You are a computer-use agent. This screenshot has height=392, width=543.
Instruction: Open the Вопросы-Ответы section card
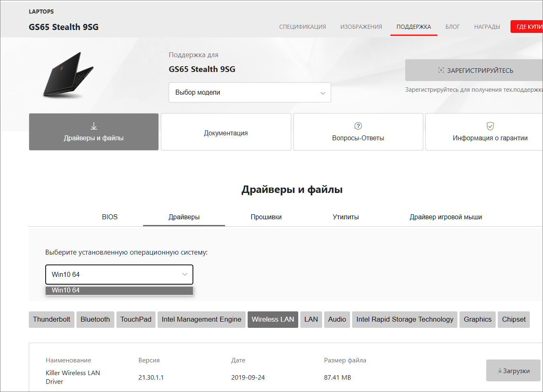click(x=358, y=132)
